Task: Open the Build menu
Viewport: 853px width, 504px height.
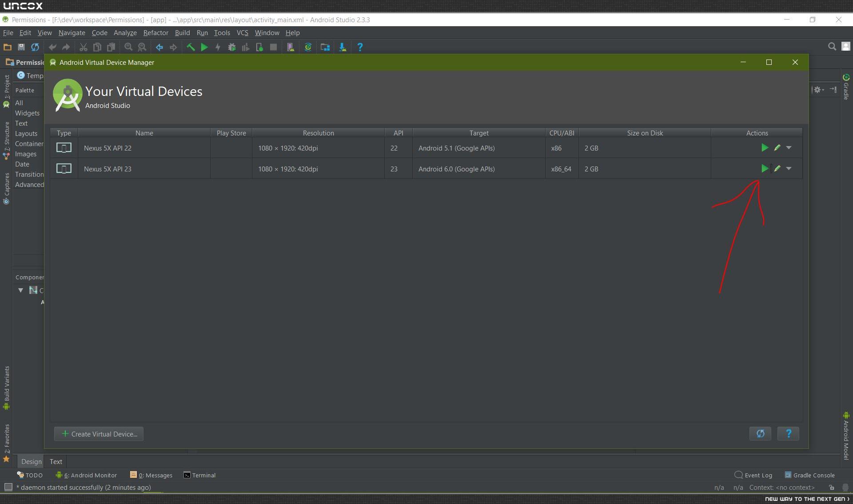Action: click(182, 33)
